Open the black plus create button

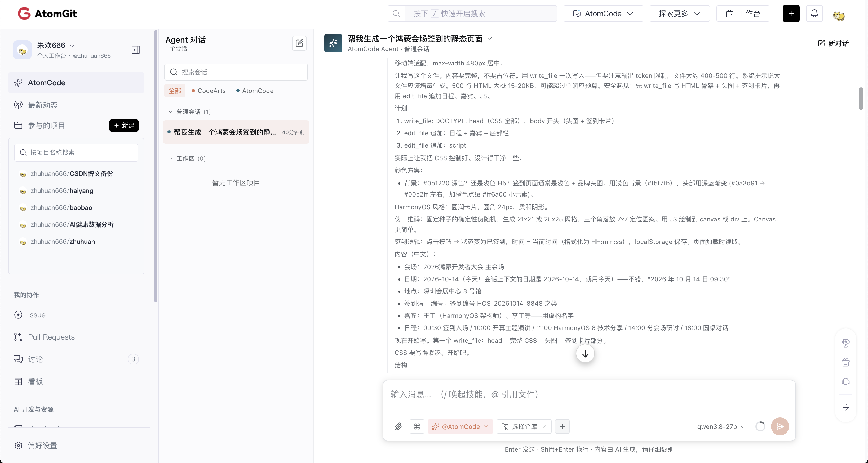click(x=791, y=14)
